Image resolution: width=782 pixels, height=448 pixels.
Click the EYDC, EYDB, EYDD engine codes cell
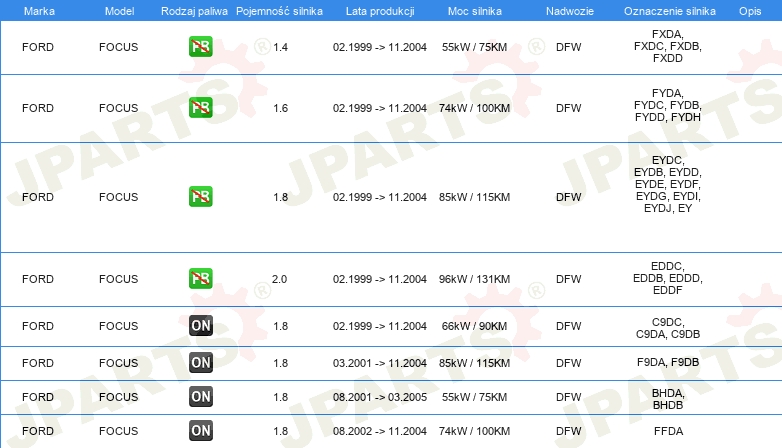tap(668, 184)
